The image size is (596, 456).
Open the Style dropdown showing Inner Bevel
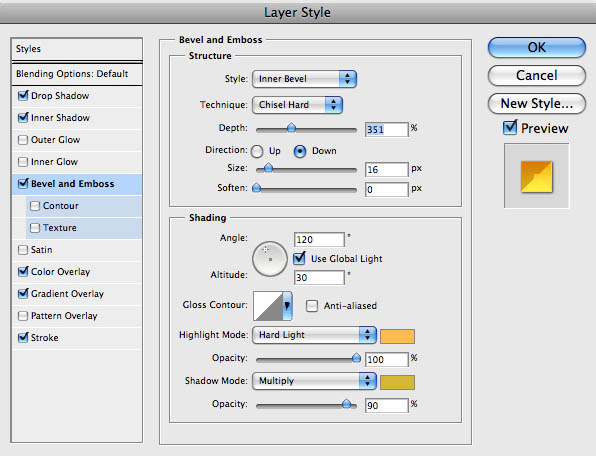(304, 79)
